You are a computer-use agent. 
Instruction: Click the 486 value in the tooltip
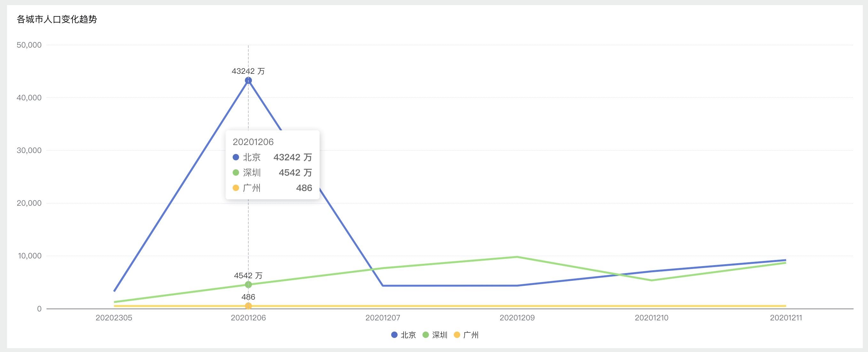(304, 188)
